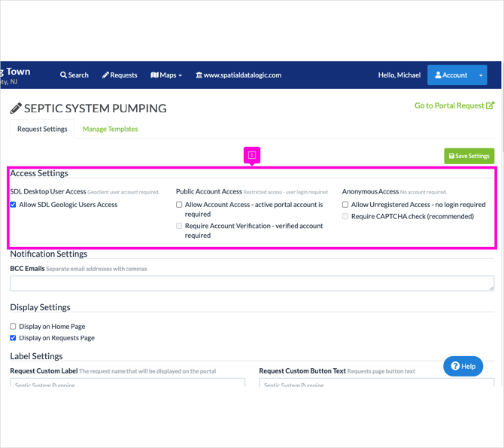Click the magnifier Search icon in navbar
Image resolution: width=504 pixels, height=448 pixels.
click(x=63, y=75)
